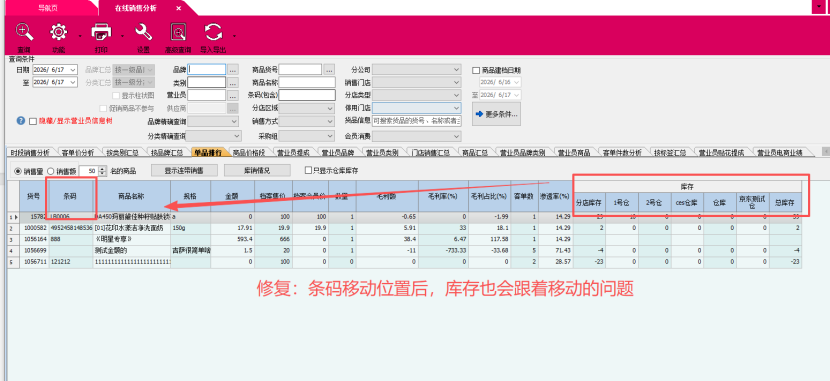
Task: Click the 查询 magnifier icon in the toolbar
Action: (24, 33)
